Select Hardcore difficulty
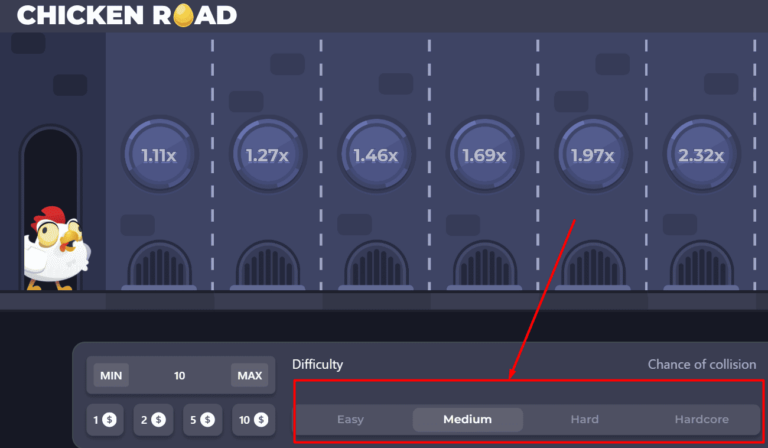This screenshot has height=448, width=768. [x=701, y=420]
